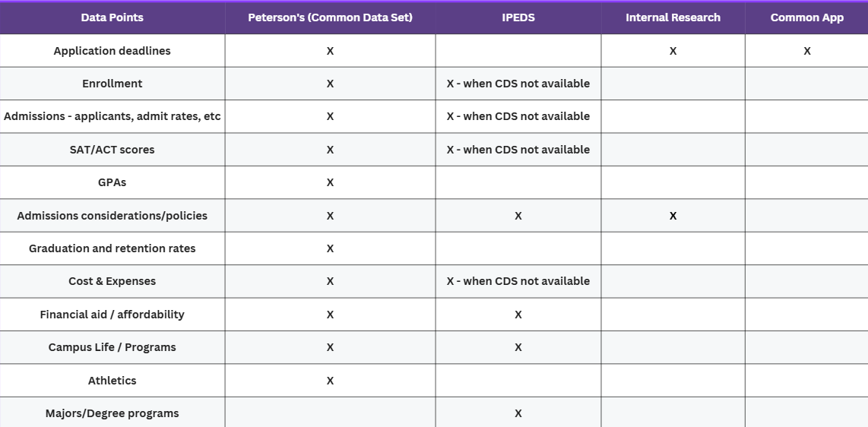This screenshot has width=868, height=427.
Task: Click "Admissions - applicants, admit rates, etc" label
Action: (112, 116)
